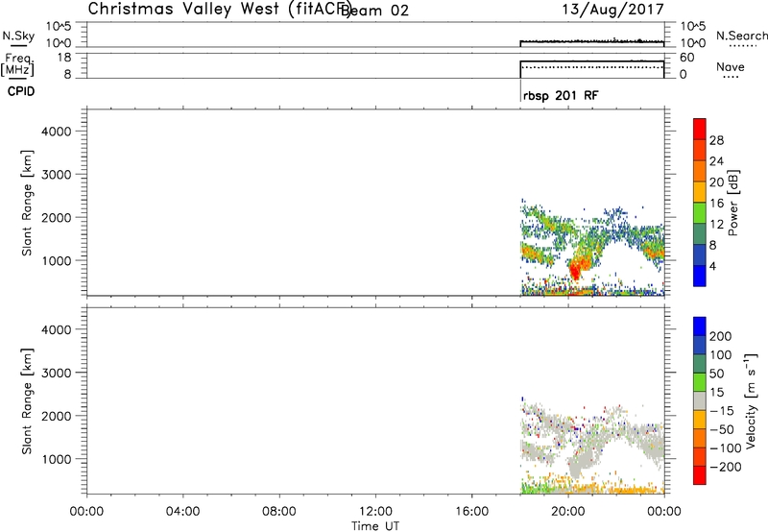Image resolution: width=768 pixels, height=532 pixels.
Task: Select the 2000 tick in the power panel
Action: coord(57,217)
